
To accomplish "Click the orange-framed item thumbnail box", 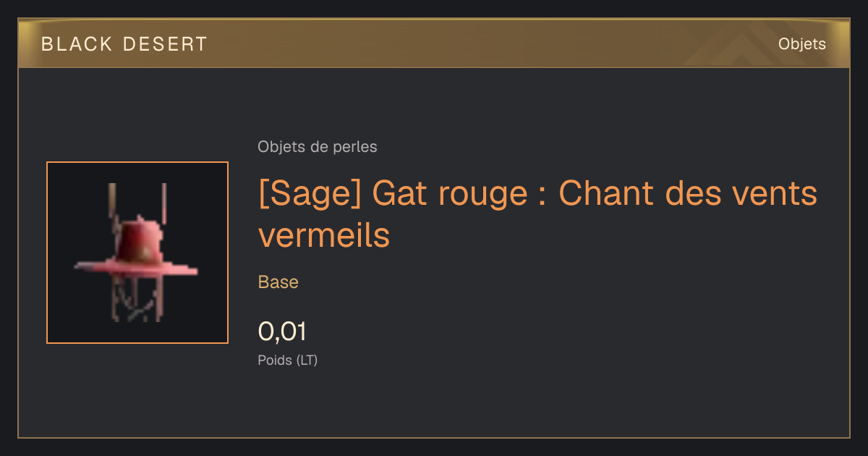I will click(137, 253).
